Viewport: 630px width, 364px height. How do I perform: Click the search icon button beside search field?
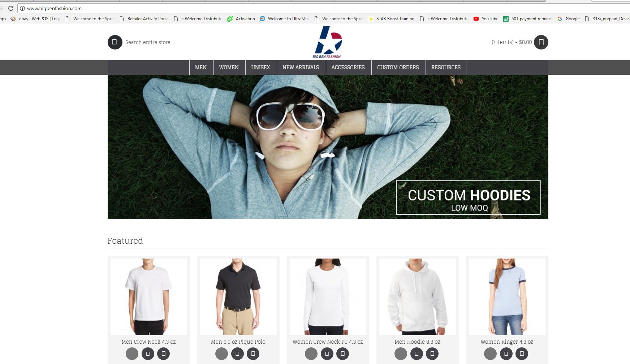point(115,42)
